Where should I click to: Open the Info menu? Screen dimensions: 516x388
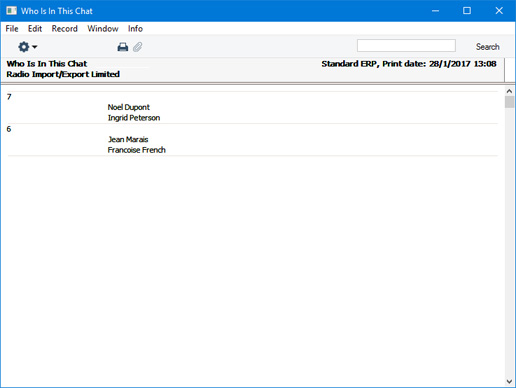point(135,29)
